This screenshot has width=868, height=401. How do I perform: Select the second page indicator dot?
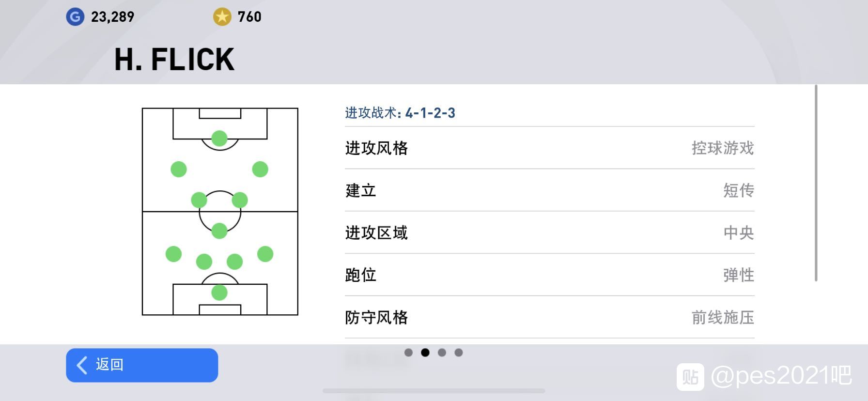coord(425,353)
